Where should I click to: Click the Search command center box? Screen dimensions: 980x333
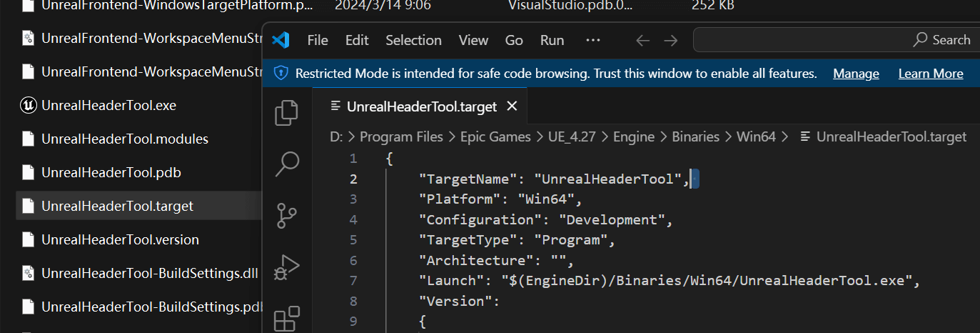coord(835,40)
